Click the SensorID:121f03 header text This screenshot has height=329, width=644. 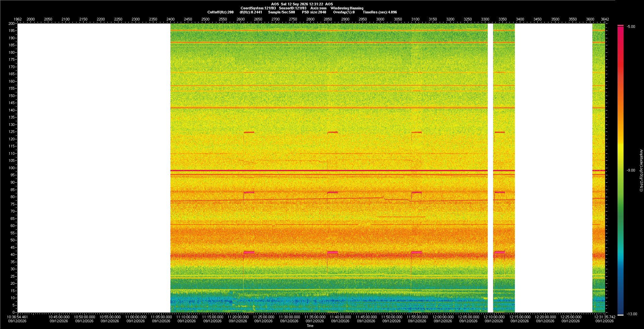click(x=292, y=8)
